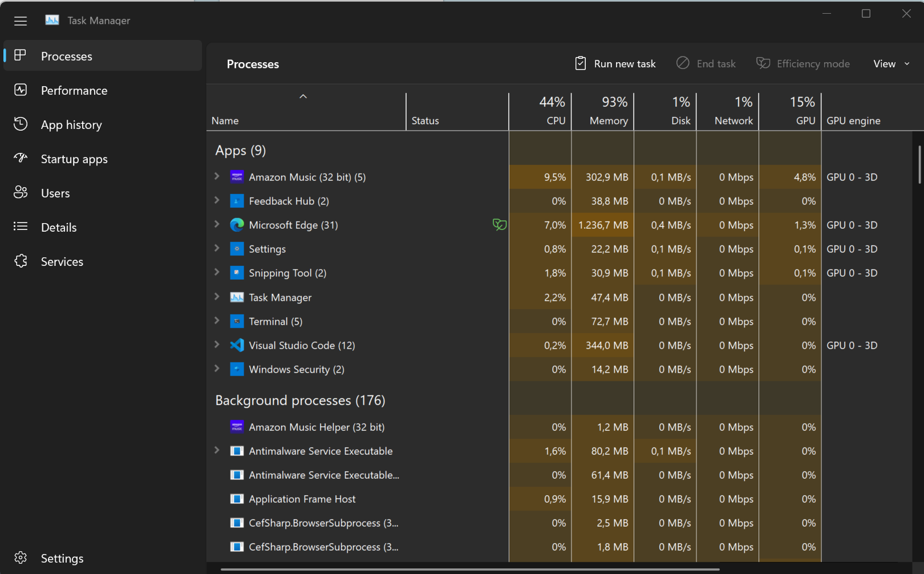Click the Services puzzle-piece icon

pyautogui.click(x=21, y=261)
